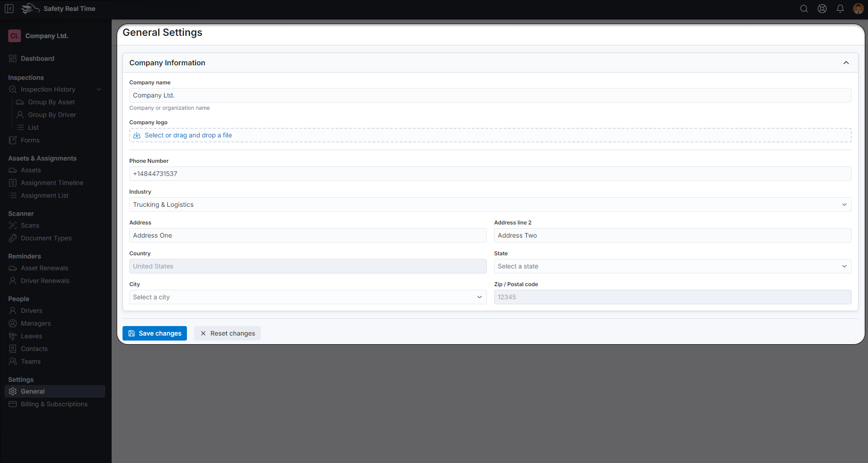Click the user avatar in the top-right corner
Image resolution: width=868 pixels, height=463 pixels.
pyautogui.click(x=858, y=8)
